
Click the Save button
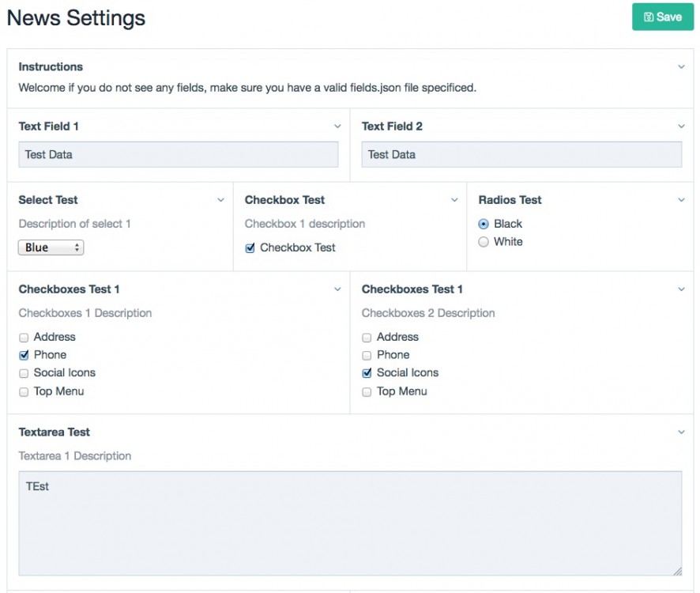coord(662,17)
